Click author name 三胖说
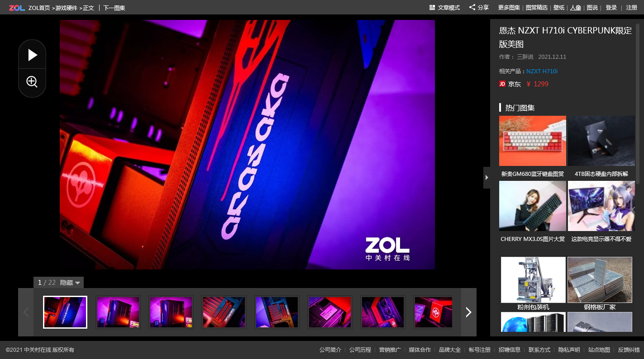Image resolution: width=644 pixels, height=359 pixels. pos(525,57)
